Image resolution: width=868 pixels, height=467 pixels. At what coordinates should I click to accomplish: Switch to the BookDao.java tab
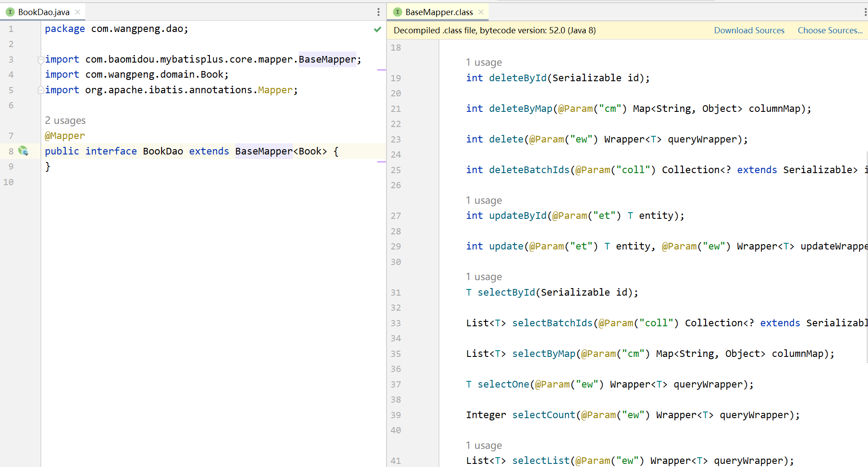[43, 12]
